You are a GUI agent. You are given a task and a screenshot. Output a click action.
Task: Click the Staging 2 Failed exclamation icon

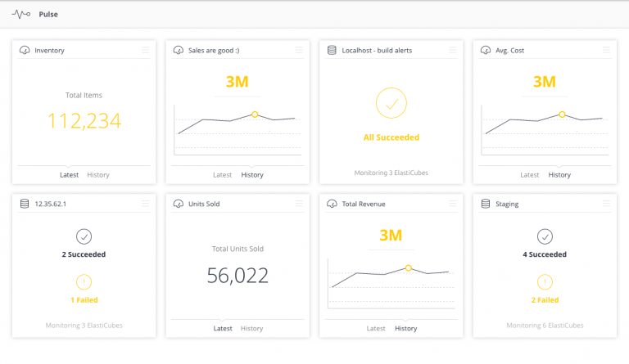tap(545, 282)
